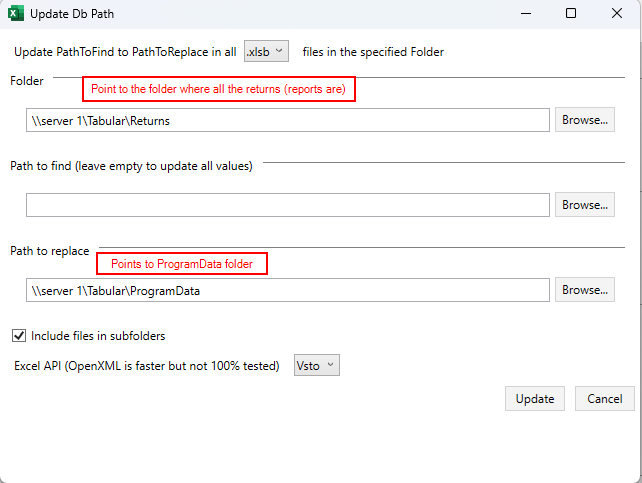Focus the Folder field containing Tabular\Returns
The height and width of the screenshot is (483, 642).
[x=288, y=120]
